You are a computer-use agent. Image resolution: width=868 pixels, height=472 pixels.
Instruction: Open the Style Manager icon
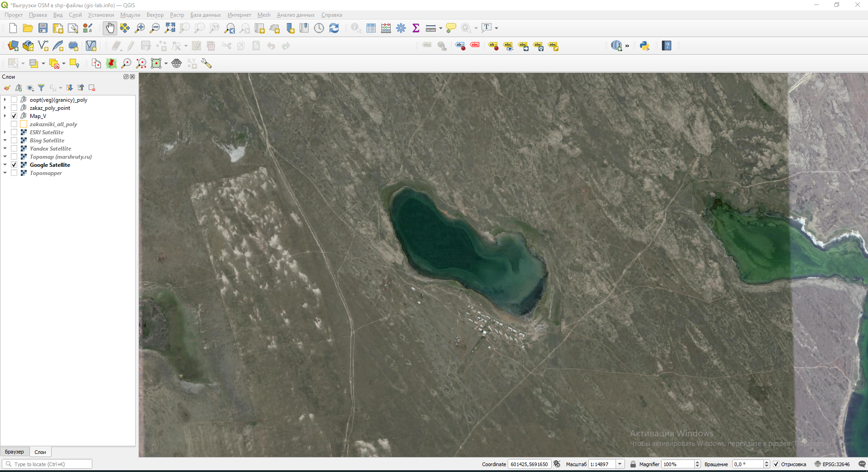click(88, 28)
